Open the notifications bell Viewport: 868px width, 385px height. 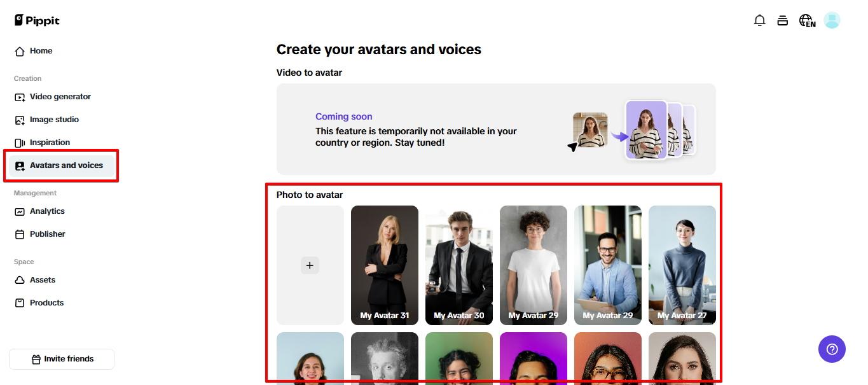(759, 20)
